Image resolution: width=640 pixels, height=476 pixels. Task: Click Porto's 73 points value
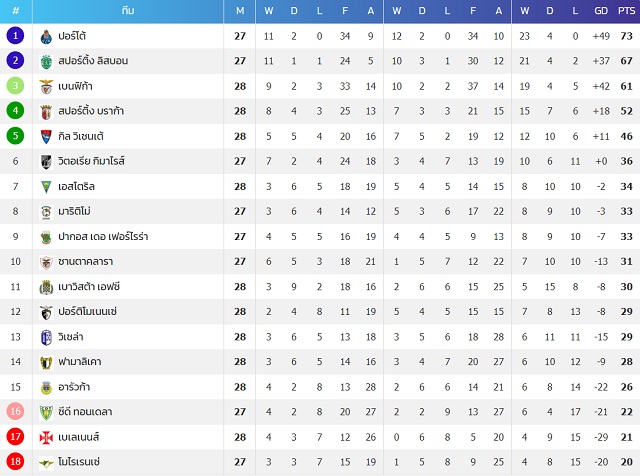626,36
